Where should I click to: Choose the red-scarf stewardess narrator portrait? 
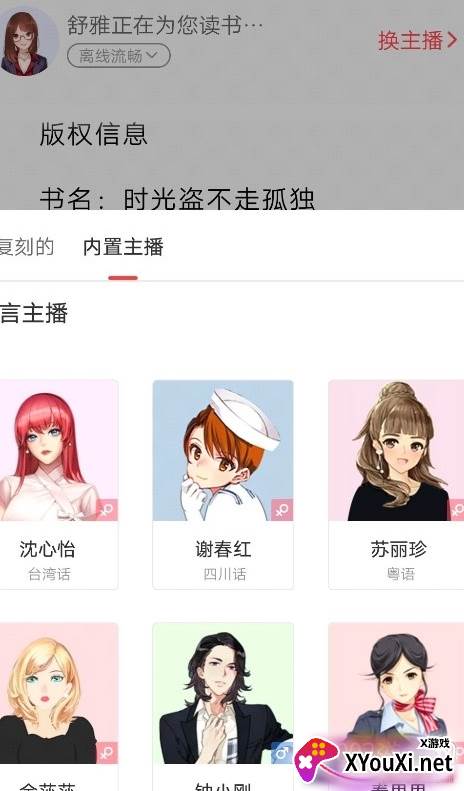396,693
